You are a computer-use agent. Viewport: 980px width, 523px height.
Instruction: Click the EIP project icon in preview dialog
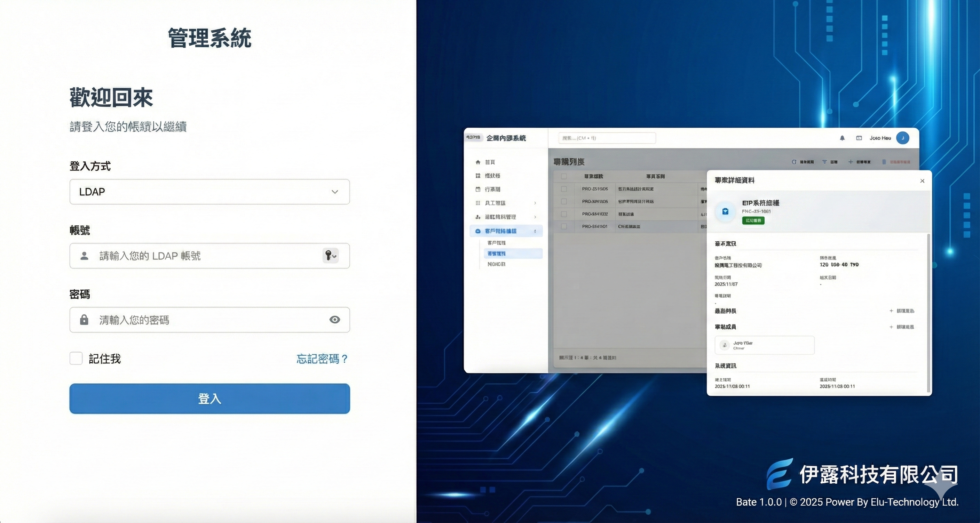(x=726, y=211)
